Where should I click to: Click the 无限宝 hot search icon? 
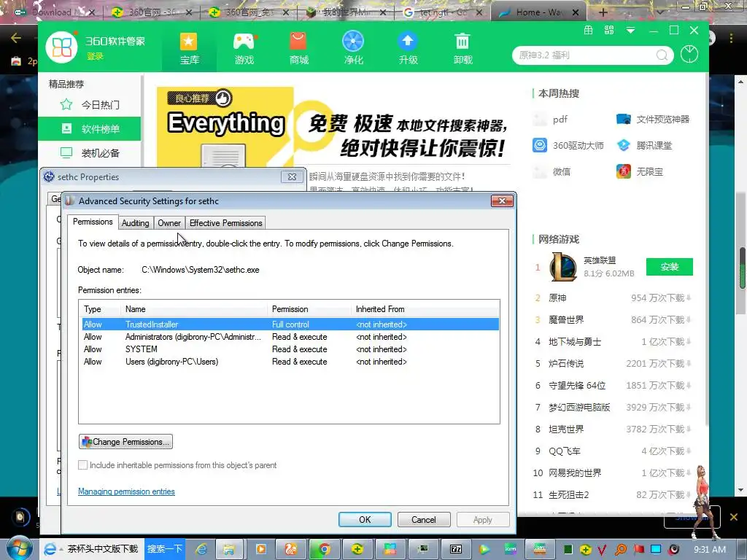(x=623, y=171)
